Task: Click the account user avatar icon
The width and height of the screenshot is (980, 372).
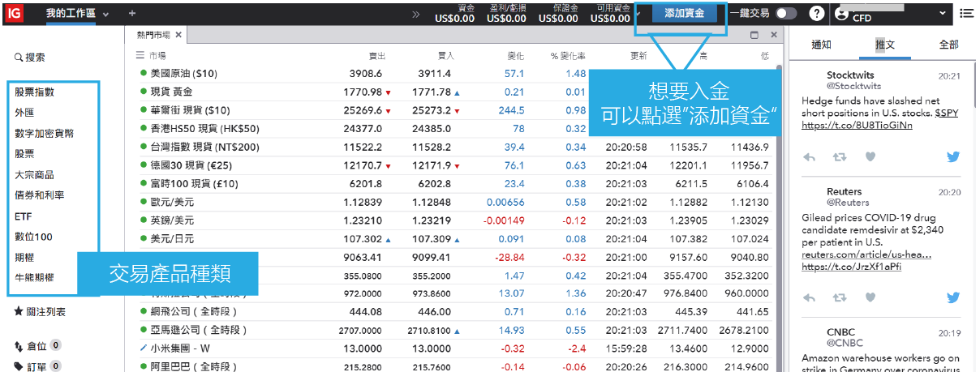Action: 841,14
